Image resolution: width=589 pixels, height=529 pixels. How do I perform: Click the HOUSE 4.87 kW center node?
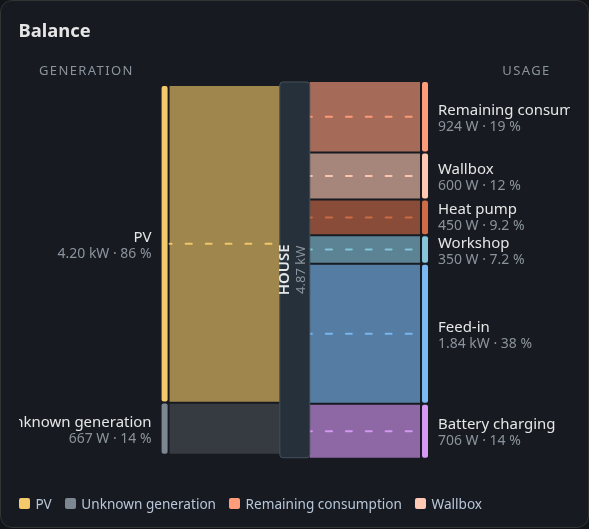pyautogui.click(x=294, y=269)
